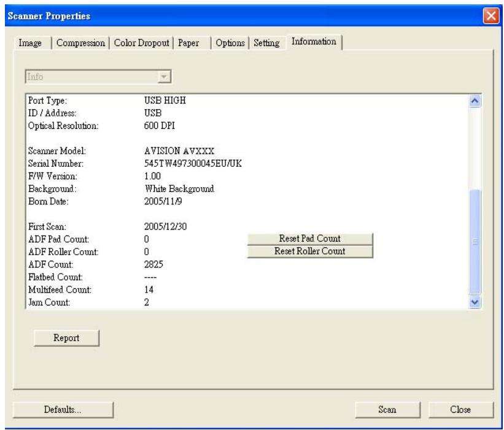Click the White Background value

pos(179,189)
